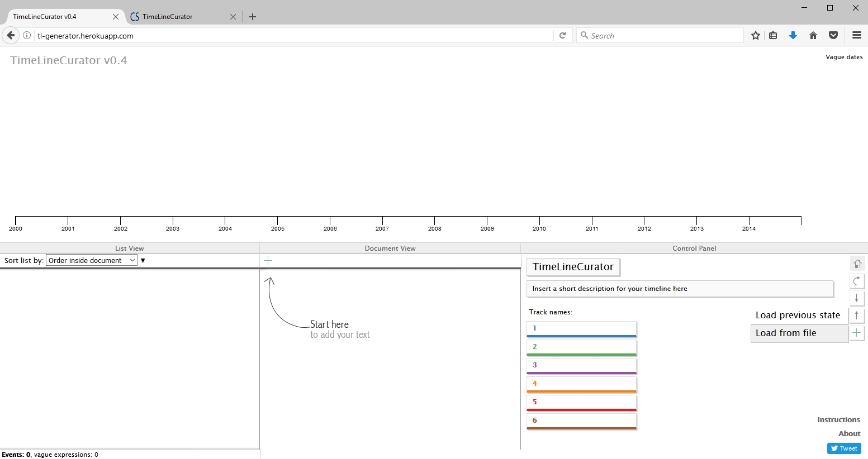Open the browser hamburger menu

coord(856,36)
